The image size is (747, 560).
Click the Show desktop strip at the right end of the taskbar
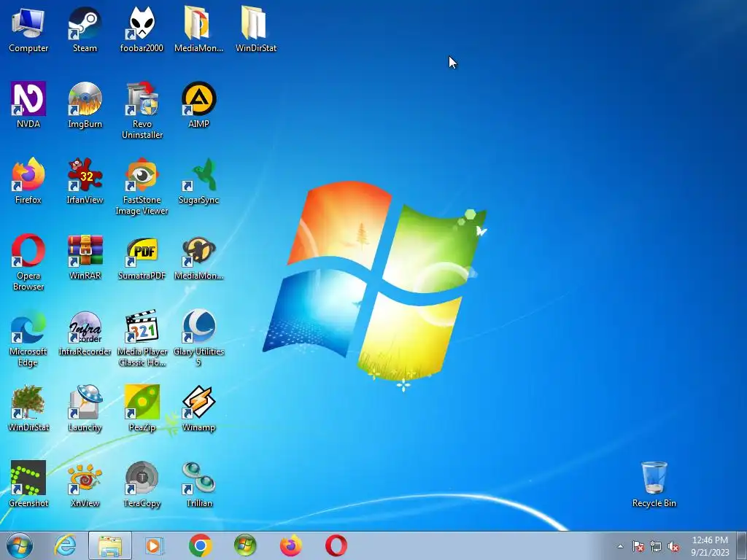pyautogui.click(x=742, y=545)
